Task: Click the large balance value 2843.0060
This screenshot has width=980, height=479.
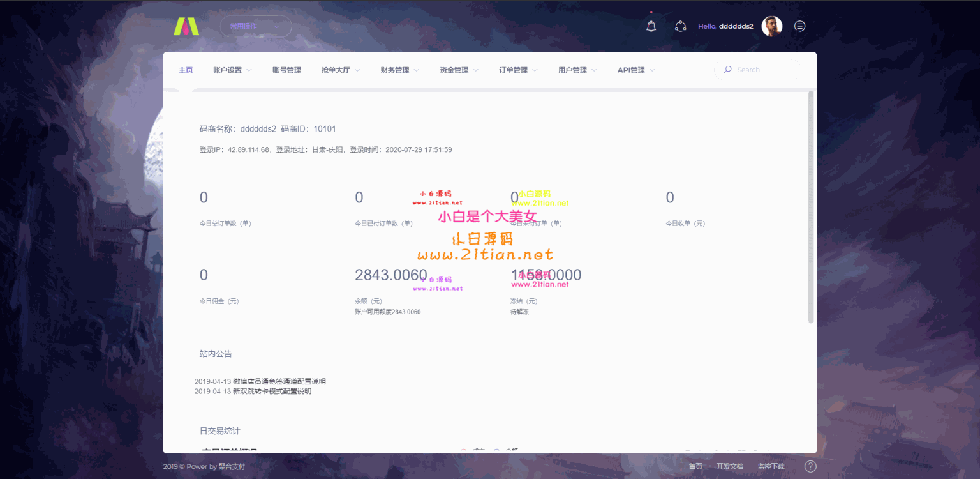Action: 391,275
